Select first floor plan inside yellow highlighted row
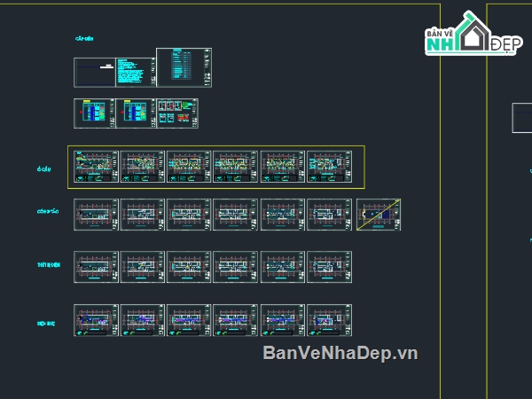The height and width of the screenshot is (399, 532). 95,167
